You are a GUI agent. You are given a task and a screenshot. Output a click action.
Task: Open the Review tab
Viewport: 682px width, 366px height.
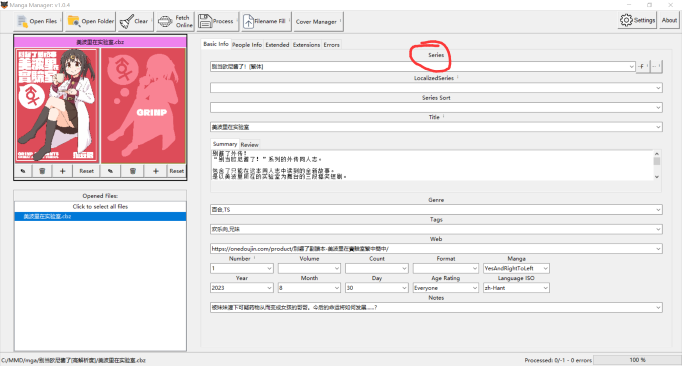pos(249,144)
